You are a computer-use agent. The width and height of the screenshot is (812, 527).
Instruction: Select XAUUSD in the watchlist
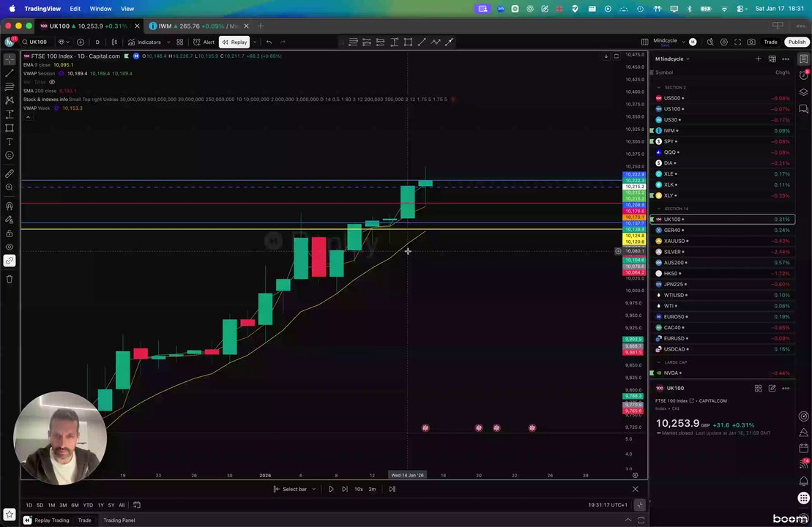pos(723,242)
